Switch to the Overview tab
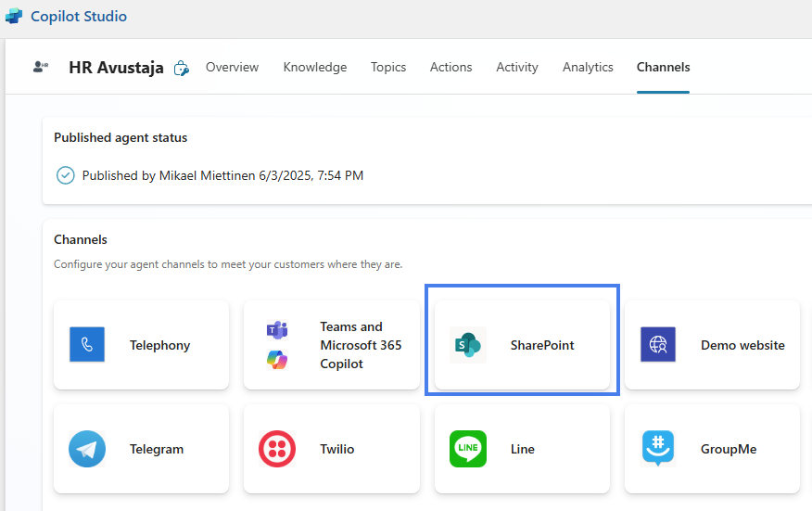 click(232, 67)
